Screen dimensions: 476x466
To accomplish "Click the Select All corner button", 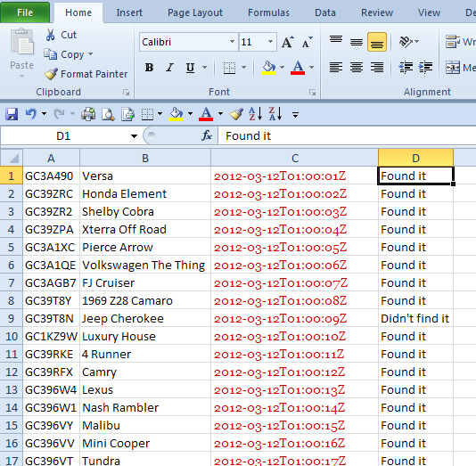I will pyautogui.click(x=12, y=158).
